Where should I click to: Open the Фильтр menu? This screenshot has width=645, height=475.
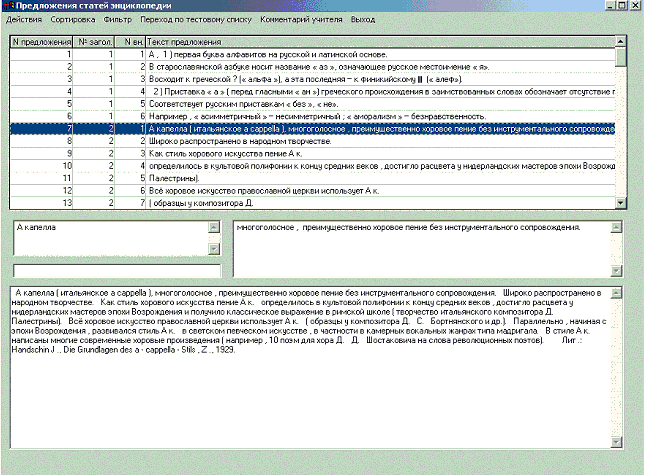pos(117,20)
